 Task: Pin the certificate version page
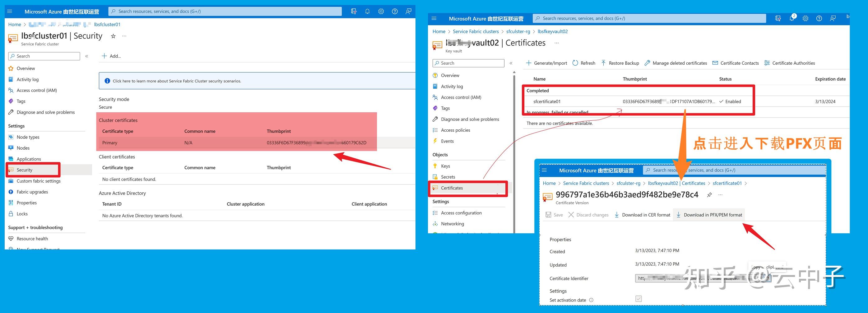[x=709, y=194]
